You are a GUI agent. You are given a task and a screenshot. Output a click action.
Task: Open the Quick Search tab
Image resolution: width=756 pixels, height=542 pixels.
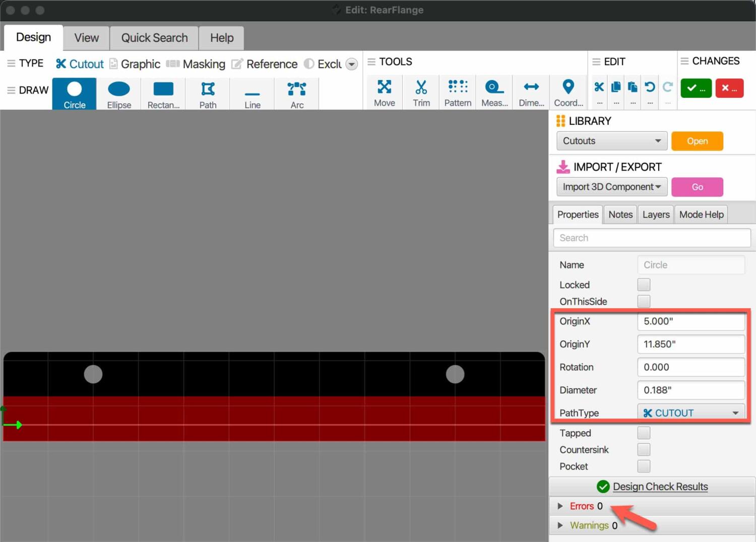tap(154, 38)
